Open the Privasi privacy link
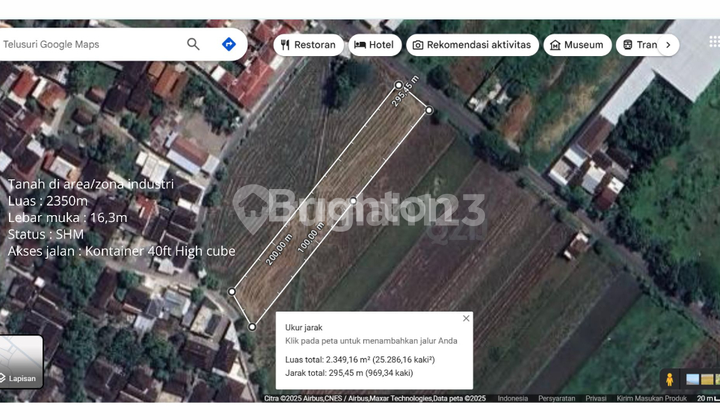The width and height of the screenshot is (720, 420). tap(596, 398)
